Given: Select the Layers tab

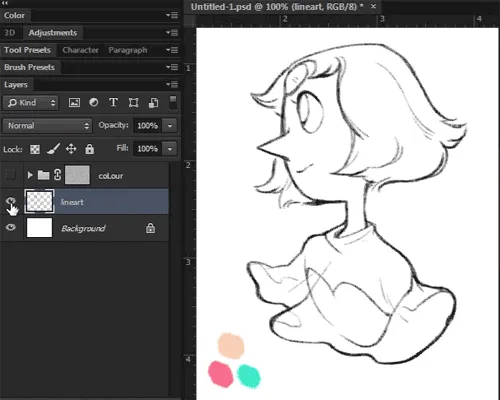Looking at the screenshot, I should point(16,85).
